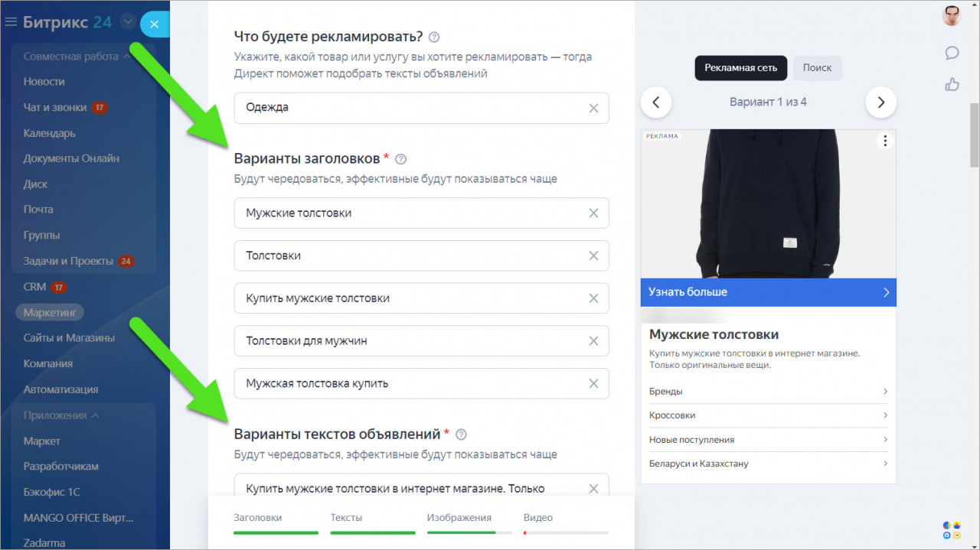The height and width of the screenshot is (550, 980).
Task: Open the Битрикс 24 logo dropdown arrow
Action: click(x=128, y=22)
